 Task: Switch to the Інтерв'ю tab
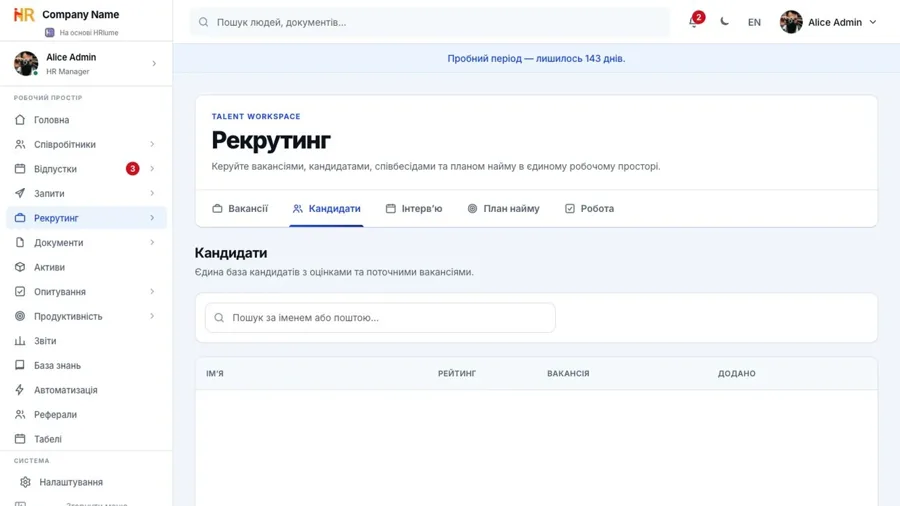point(414,209)
